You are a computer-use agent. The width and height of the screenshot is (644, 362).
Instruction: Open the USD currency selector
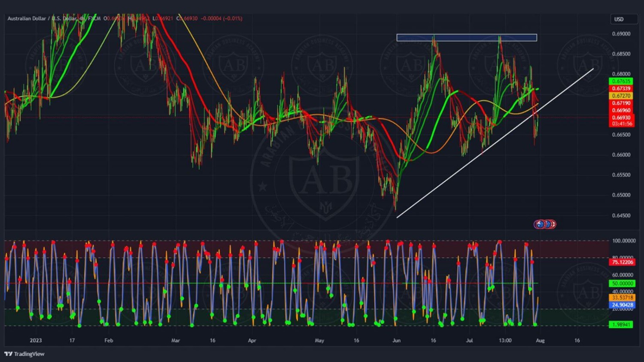(623, 19)
